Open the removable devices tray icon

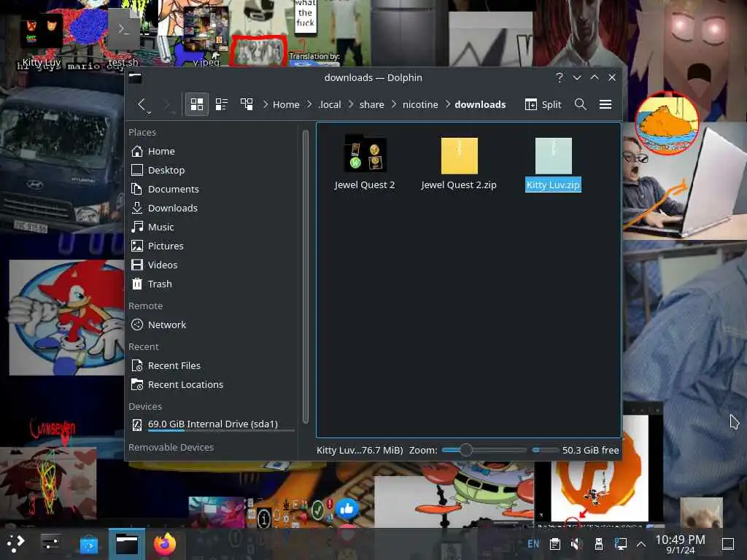pos(599,544)
